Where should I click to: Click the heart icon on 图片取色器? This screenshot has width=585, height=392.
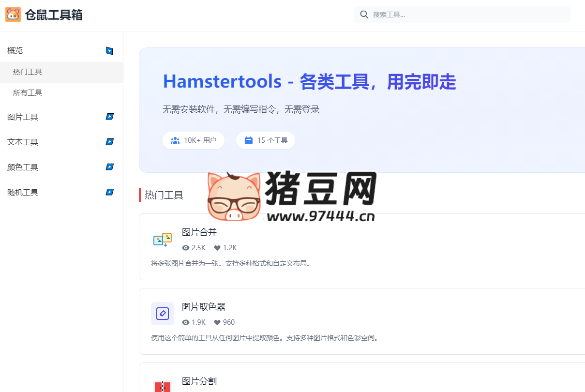tap(217, 322)
